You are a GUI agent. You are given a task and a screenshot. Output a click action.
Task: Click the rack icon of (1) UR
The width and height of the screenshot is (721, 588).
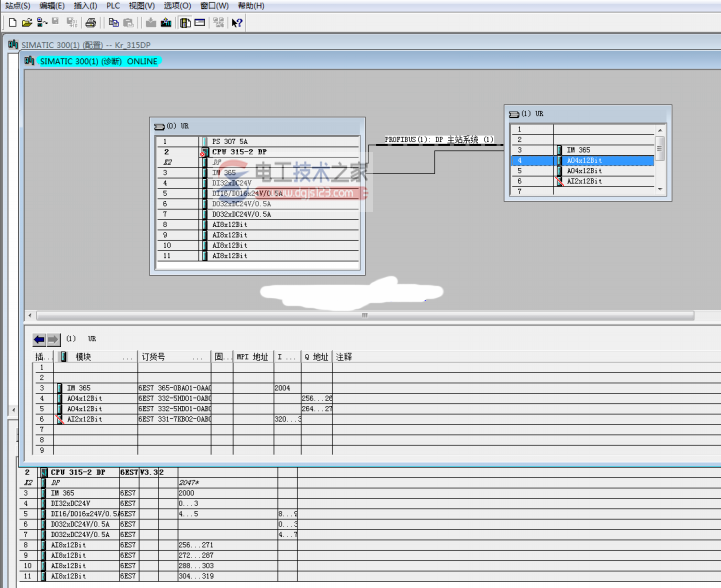514,114
